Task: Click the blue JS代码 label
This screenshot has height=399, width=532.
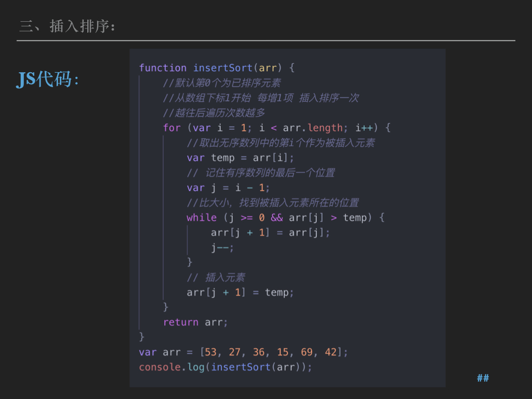Action: tap(48, 79)
